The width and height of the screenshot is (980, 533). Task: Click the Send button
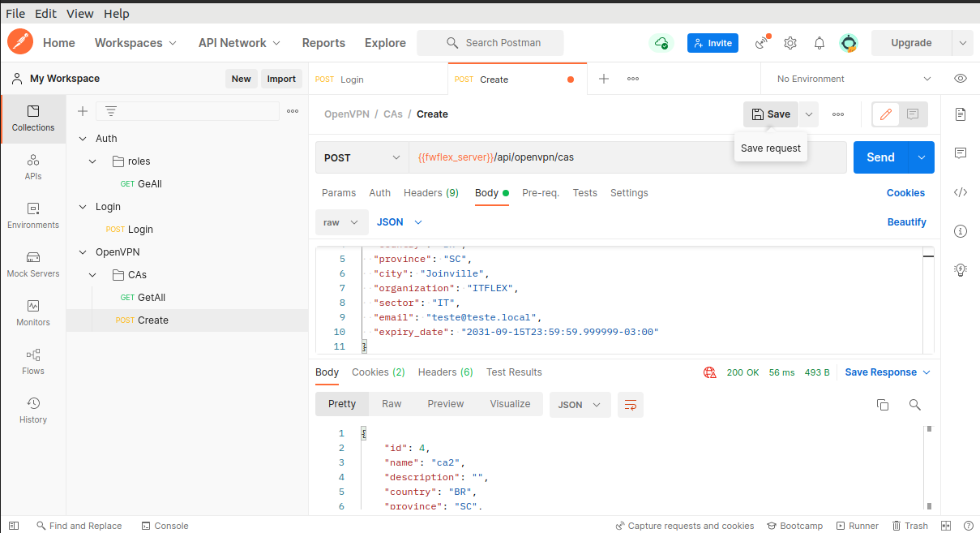[x=881, y=157]
